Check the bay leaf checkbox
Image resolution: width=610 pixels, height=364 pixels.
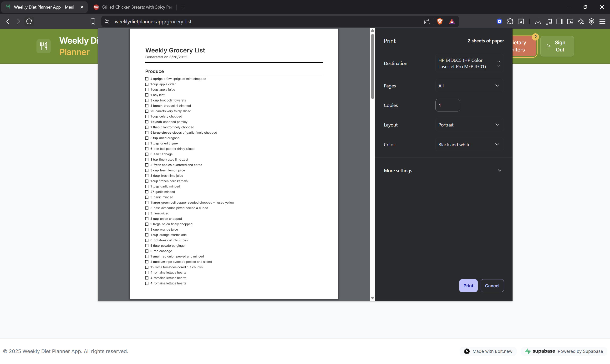click(x=147, y=95)
